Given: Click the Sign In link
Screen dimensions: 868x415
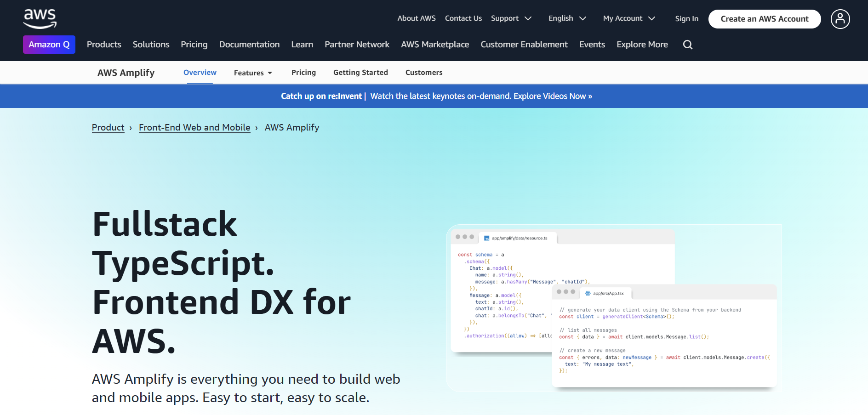Looking at the screenshot, I should 686,19.
